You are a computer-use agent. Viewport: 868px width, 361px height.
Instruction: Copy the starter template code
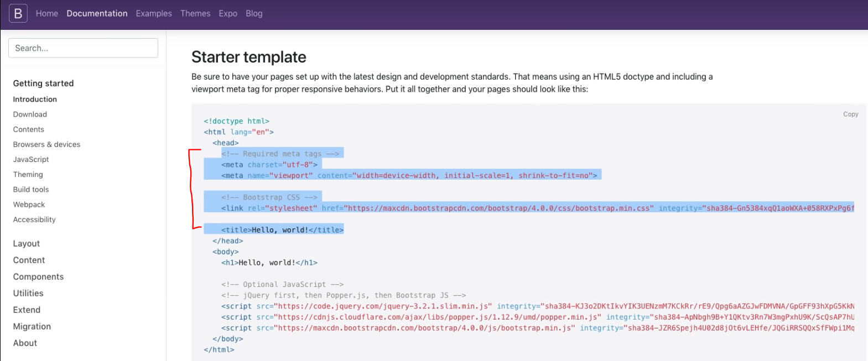click(850, 114)
